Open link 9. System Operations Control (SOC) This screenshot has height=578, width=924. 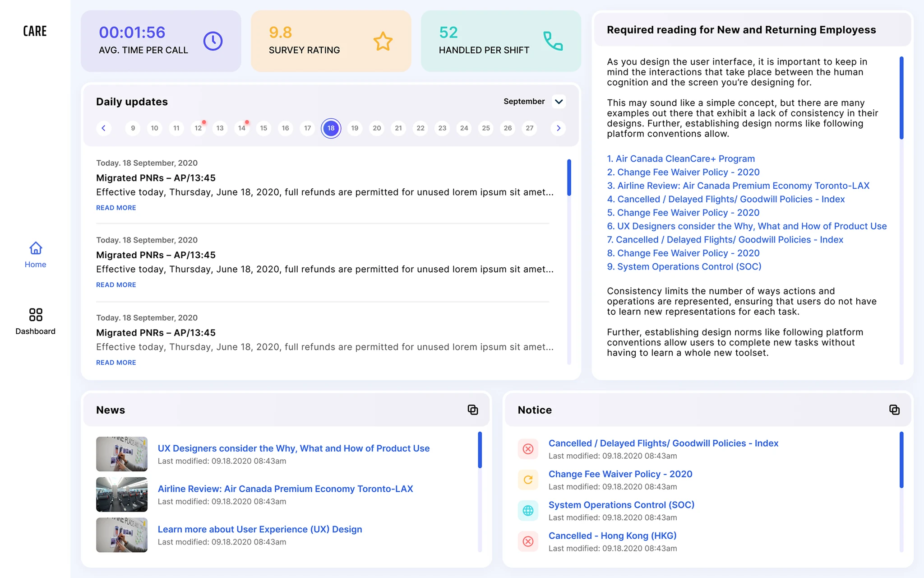point(684,267)
